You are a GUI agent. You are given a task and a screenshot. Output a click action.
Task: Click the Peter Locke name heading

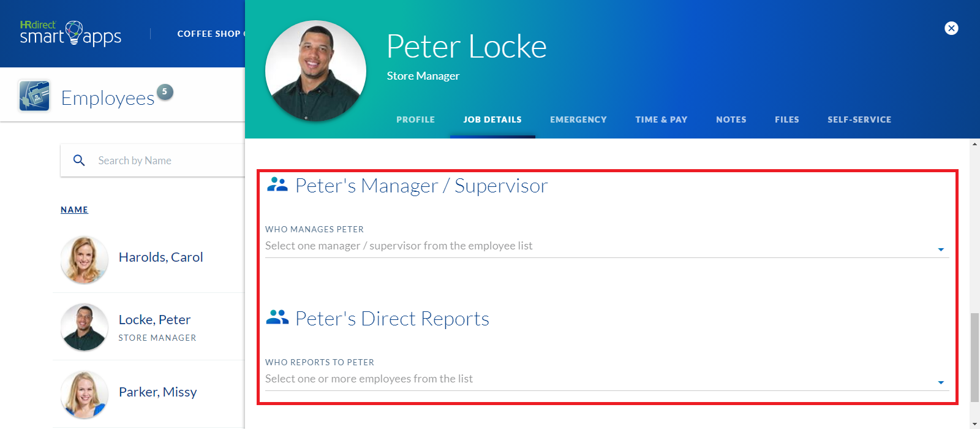[x=467, y=47]
